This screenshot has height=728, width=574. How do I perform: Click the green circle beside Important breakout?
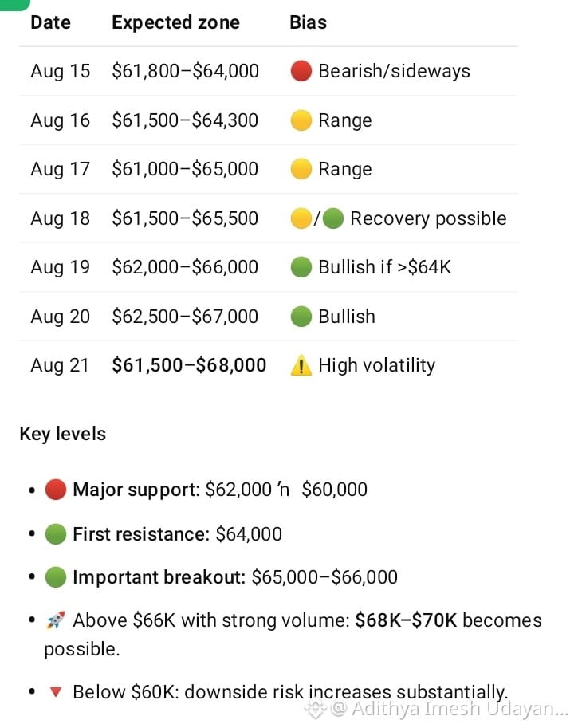[55, 577]
